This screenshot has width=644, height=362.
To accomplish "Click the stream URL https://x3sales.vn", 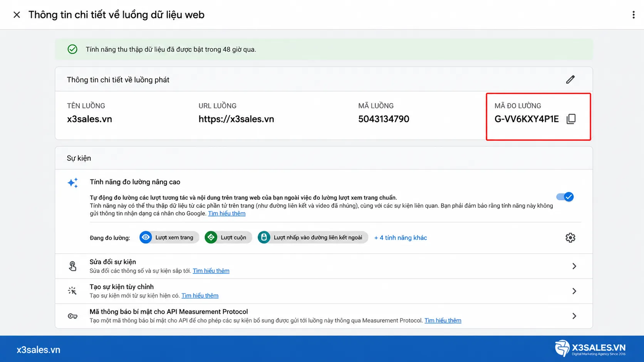I will coord(236,119).
